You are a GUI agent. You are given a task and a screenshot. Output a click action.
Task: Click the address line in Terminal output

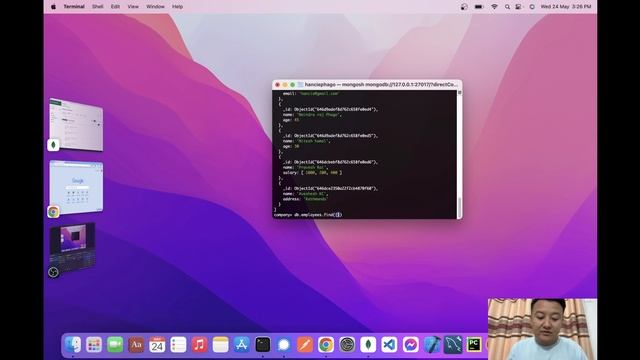pyautogui.click(x=305, y=199)
